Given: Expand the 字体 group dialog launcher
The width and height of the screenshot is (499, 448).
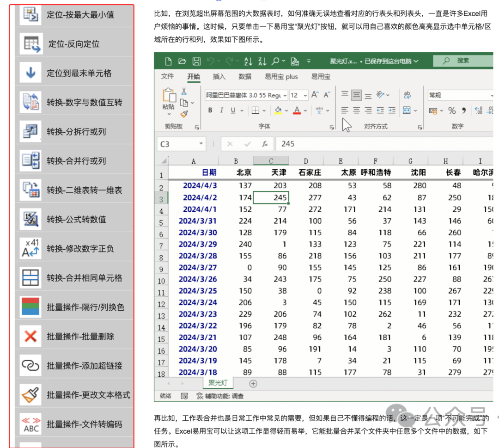Looking at the screenshot, I should pyautogui.click(x=332, y=127).
